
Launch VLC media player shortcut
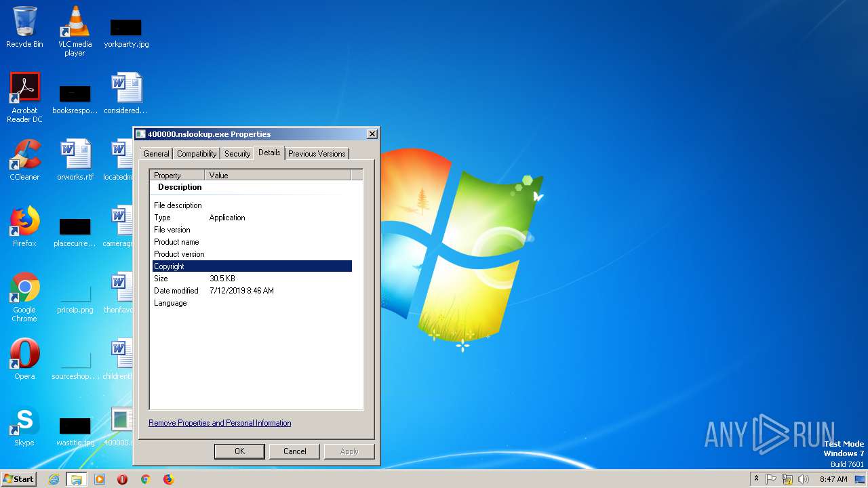pos(75,31)
